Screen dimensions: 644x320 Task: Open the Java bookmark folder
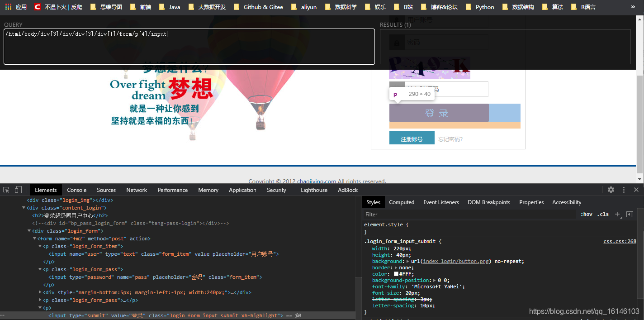(170, 7)
